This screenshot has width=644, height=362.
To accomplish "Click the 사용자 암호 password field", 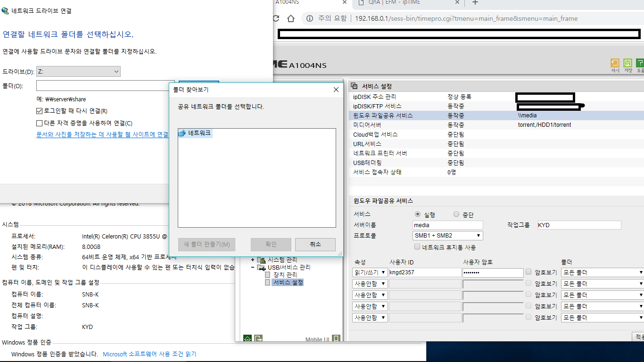I will click(493, 272).
